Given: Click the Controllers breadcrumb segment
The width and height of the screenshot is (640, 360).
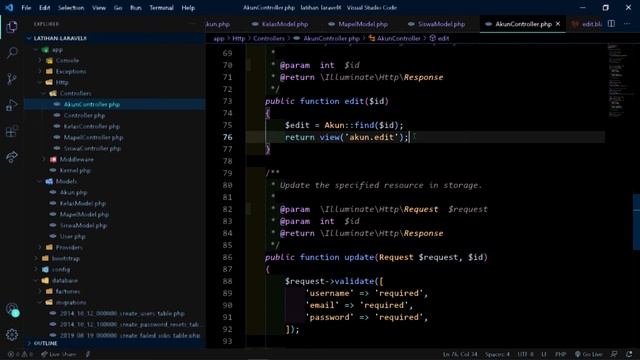Looking at the screenshot, I should [269, 38].
